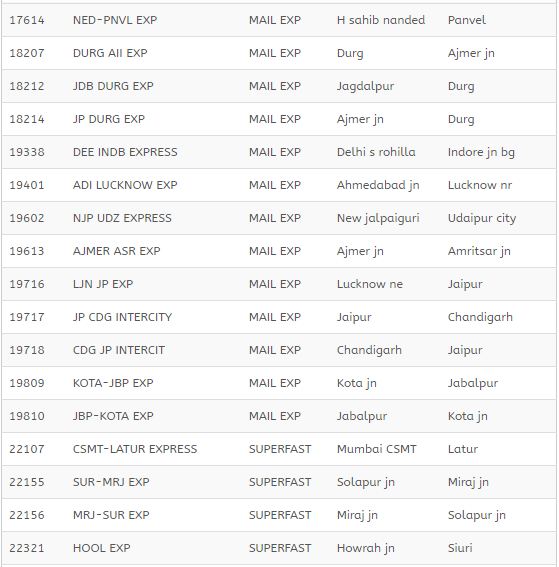Click JP CDG INTERCITY train name
Image resolution: width=559 pixels, height=567 pixels.
tap(122, 317)
